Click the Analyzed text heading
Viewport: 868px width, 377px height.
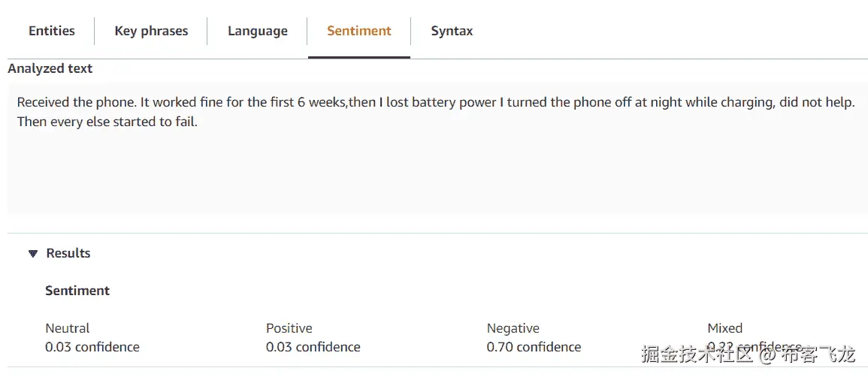point(50,68)
